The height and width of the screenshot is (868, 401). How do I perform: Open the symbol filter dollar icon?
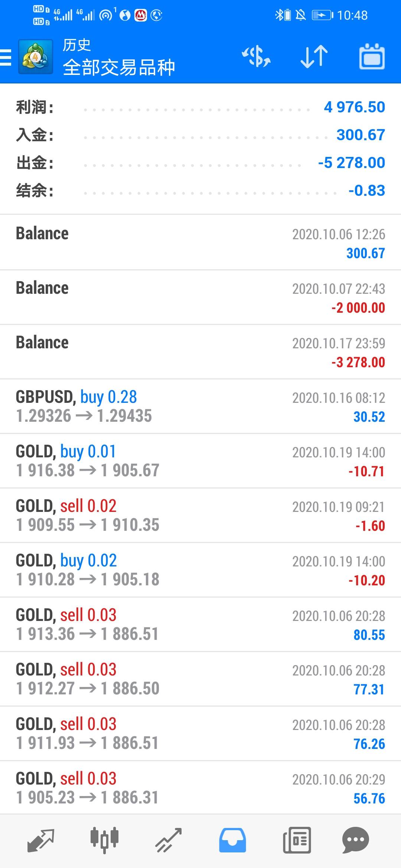click(x=256, y=57)
